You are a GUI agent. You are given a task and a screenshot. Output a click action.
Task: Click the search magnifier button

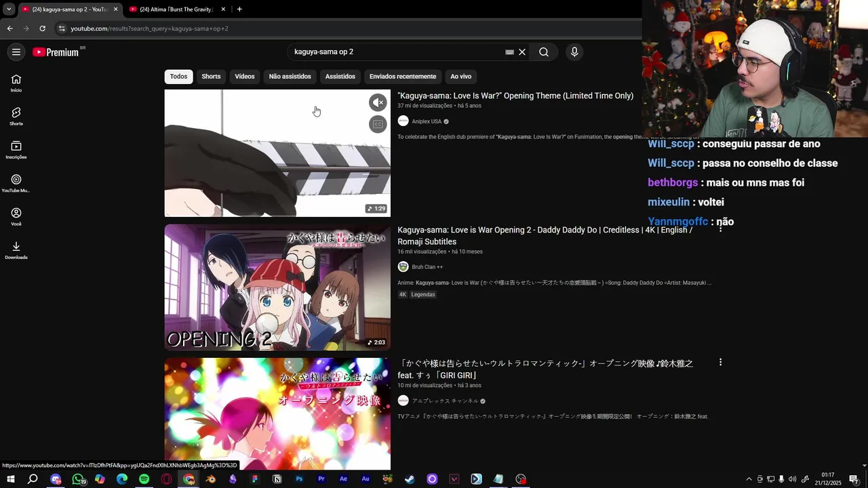(544, 52)
